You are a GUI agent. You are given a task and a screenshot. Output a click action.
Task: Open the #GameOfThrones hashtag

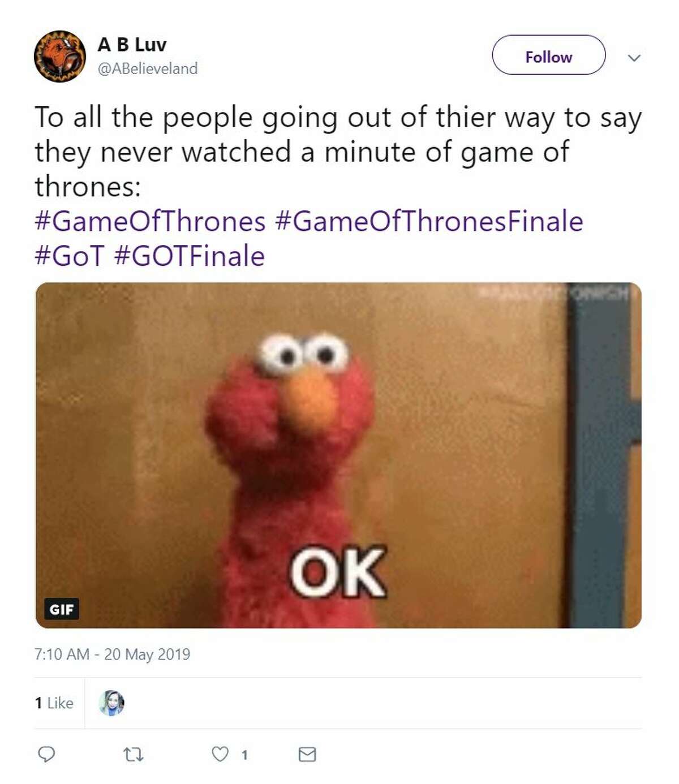(x=150, y=221)
